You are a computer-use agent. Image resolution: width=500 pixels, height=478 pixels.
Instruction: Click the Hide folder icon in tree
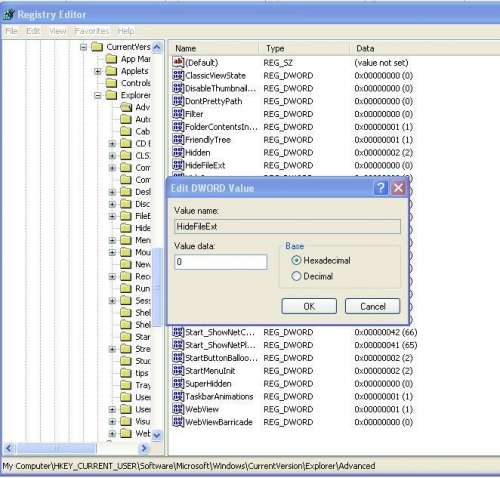click(126, 228)
